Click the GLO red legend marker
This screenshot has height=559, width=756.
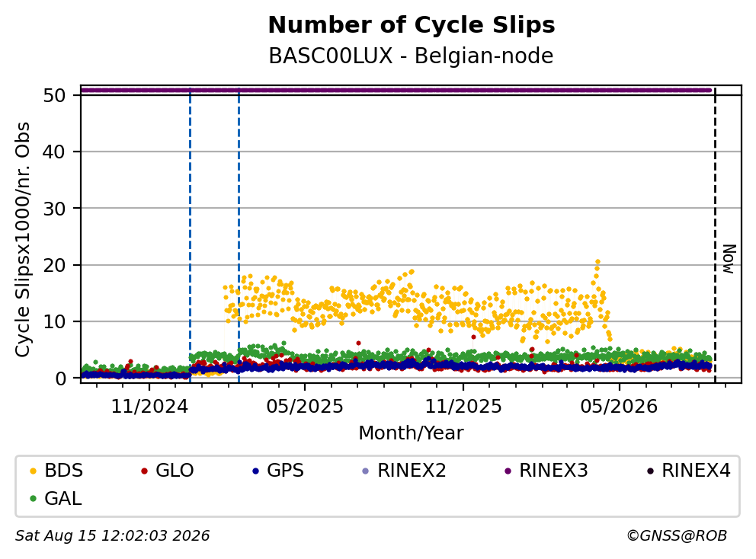[x=144, y=471]
